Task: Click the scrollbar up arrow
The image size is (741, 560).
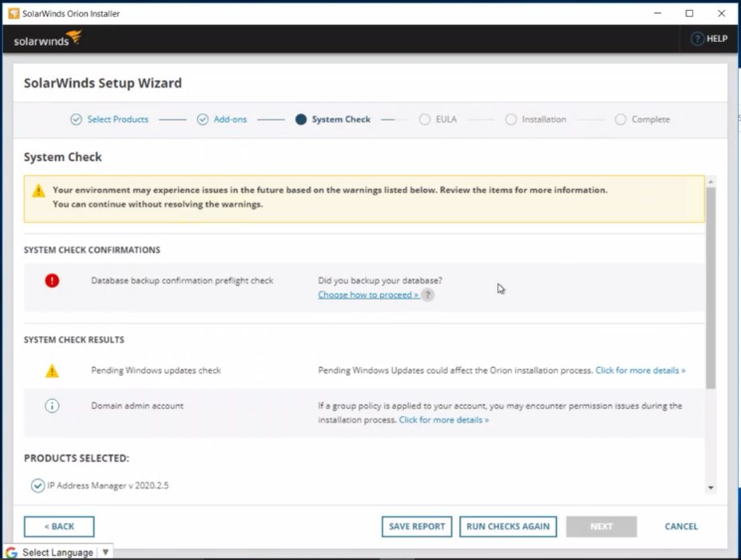Action: [x=711, y=181]
